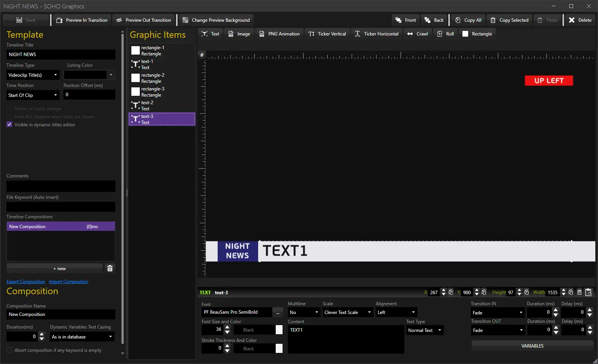Increase the Width stepper

coord(564,290)
